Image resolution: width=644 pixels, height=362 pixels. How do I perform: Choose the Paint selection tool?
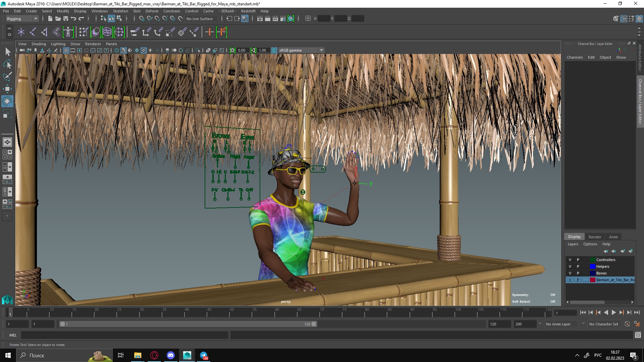point(7,76)
